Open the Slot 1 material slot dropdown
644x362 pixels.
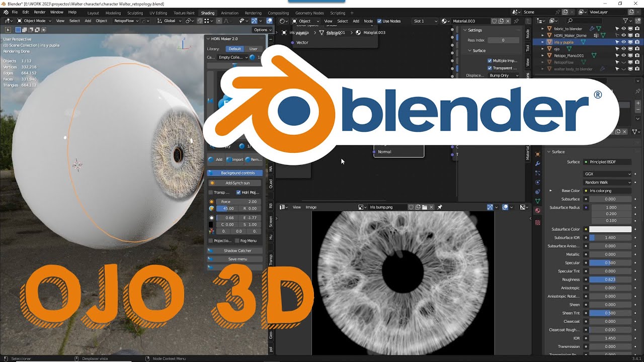pos(425,21)
